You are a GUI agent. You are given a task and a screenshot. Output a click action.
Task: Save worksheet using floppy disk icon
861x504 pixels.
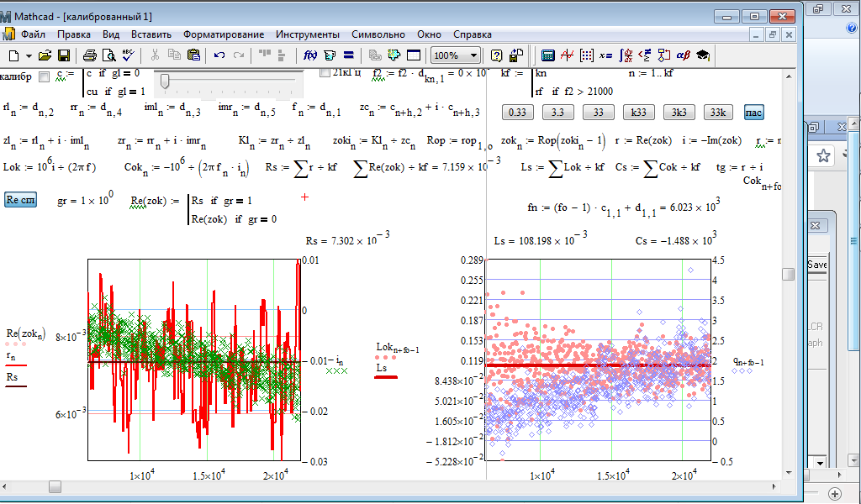[64, 55]
